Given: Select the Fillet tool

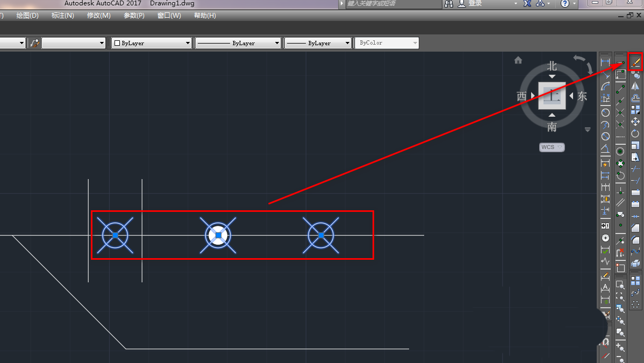Looking at the screenshot, I should pos(635,240).
